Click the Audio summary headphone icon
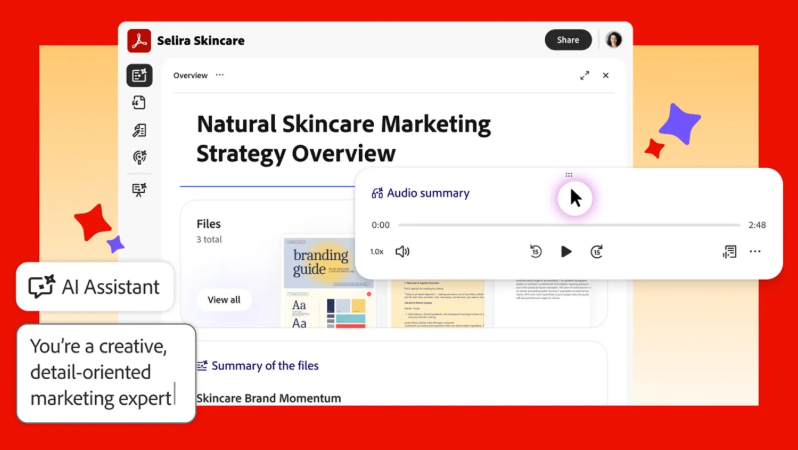 point(377,193)
